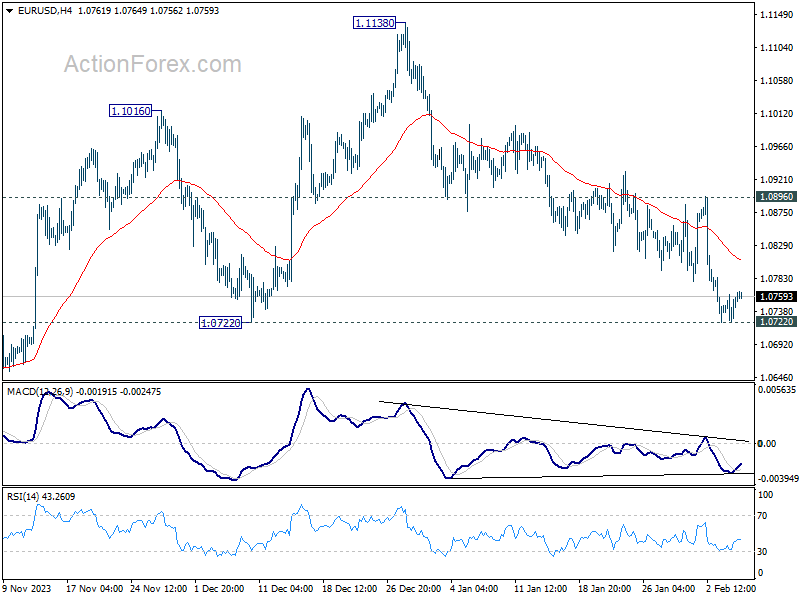Select the EURUSD,H4 symbol title text

(x=45, y=11)
